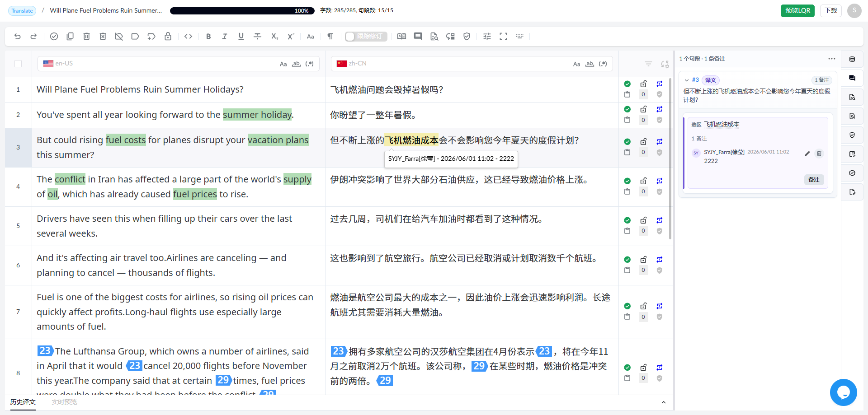Apply underline formatting
This screenshot has width=868, height=415.
(241, 37)
